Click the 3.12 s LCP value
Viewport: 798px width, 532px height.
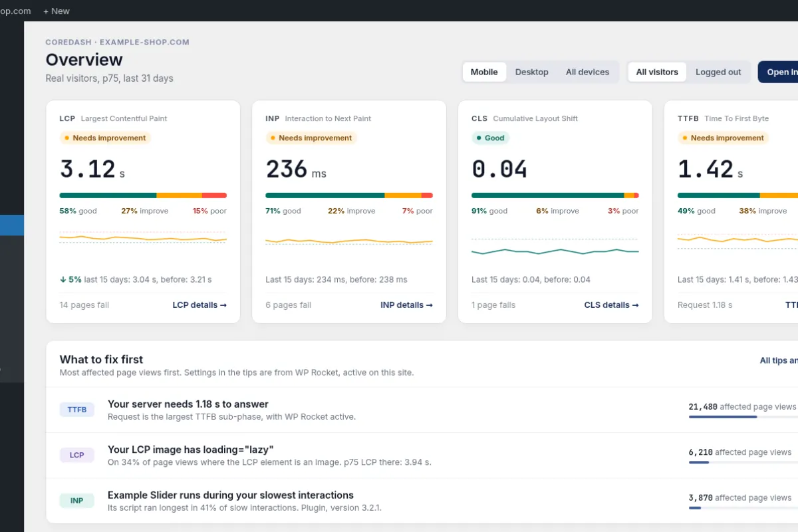tap(92, 169)
